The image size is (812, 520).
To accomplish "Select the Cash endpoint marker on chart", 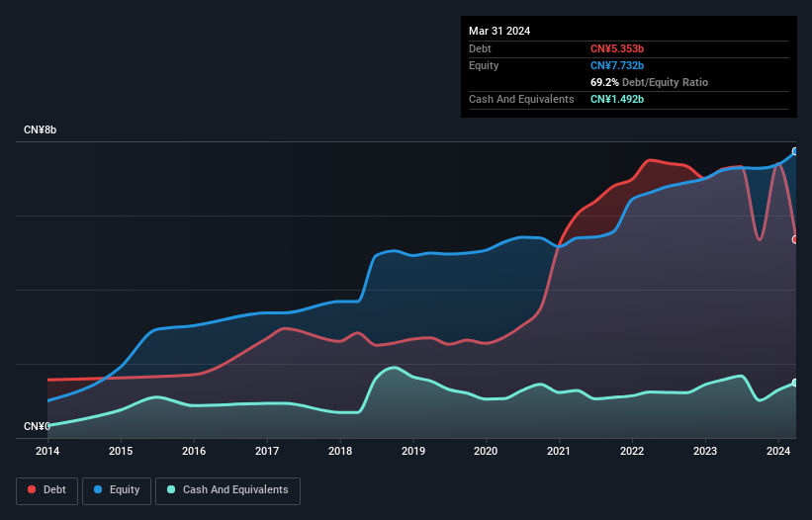I will point(795,383).
